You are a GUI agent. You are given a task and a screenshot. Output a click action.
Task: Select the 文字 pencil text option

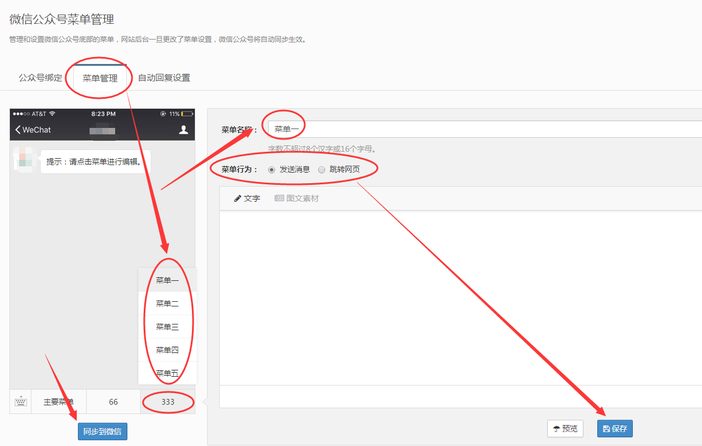pos(247,198)
